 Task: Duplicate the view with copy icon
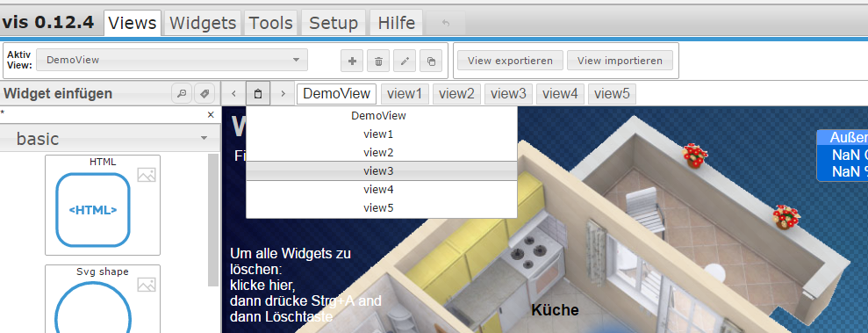(431, 61)
